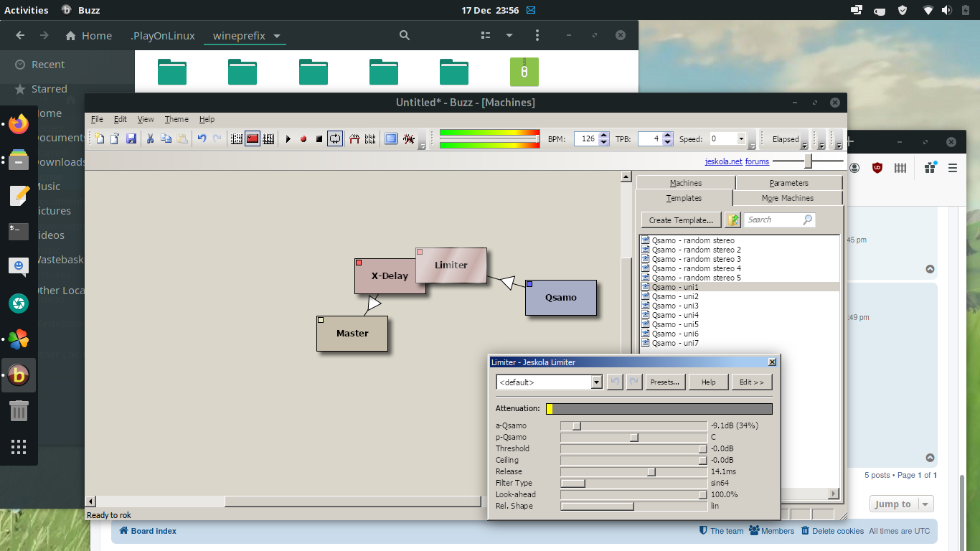This screenshot has width=980, height=551.
Task: Increase BPM with the up arrow
Action: pos(604,136)
